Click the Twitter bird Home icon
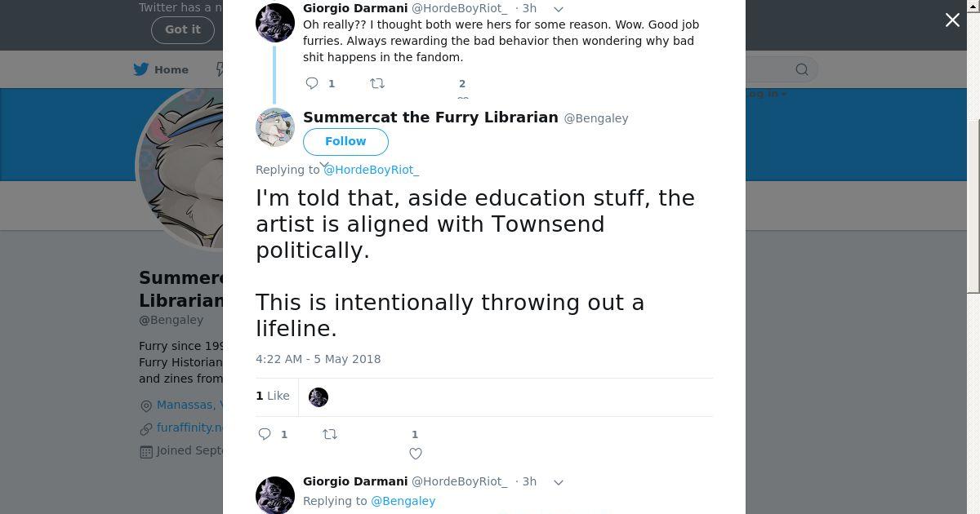Viewport: 980px width, 514px height. click(x=141, y=69)
